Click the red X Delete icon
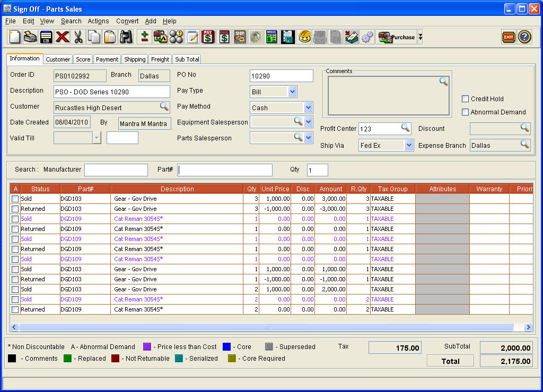Screen dimensions: 543x392 pyautogui.click(x=63, y=37)
